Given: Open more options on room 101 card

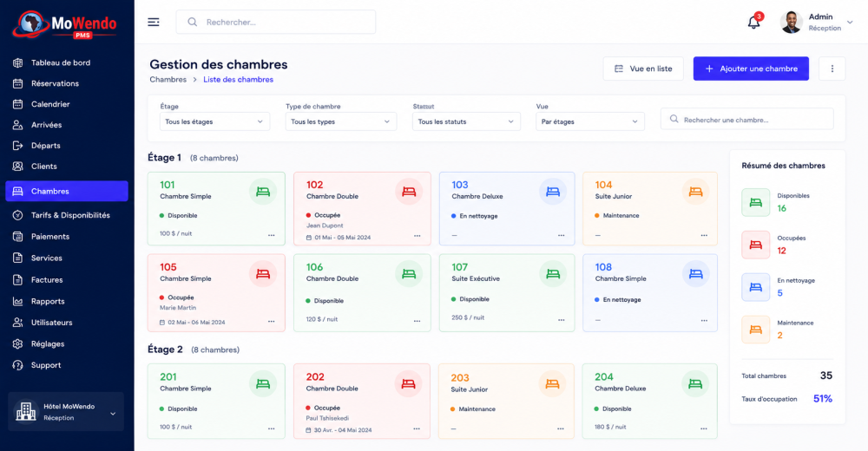Looking at the screenshot, I should pos(271,235).
